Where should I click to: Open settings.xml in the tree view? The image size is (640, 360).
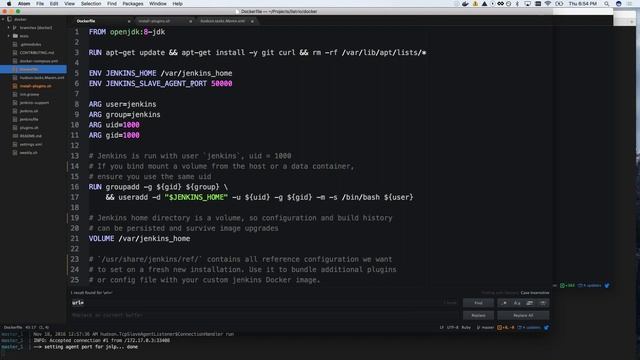click(31, 144)
